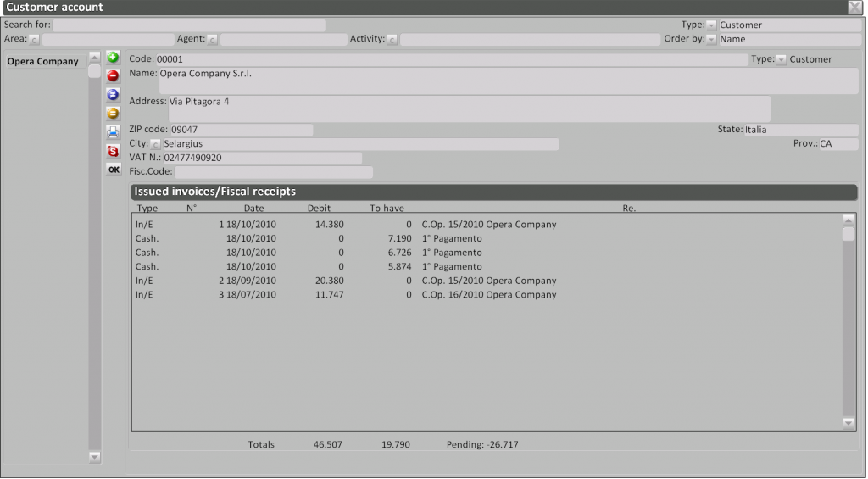Expand the top Type dropdown

[x=711, y=25]
